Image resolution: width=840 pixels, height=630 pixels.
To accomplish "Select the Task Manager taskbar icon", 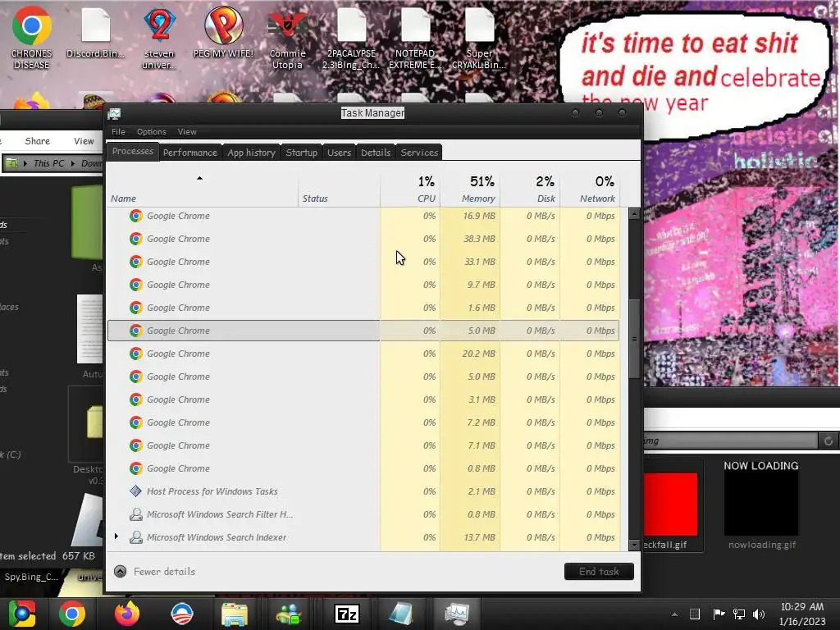I will [x=456, y=614].
